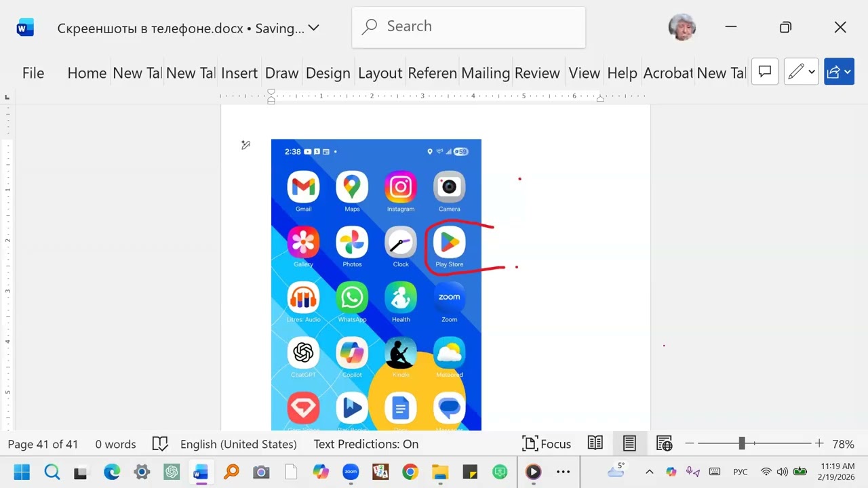This screenshot has width=868, height=488.
Task: Open Zoom from the taskbar
Action: 351,472
